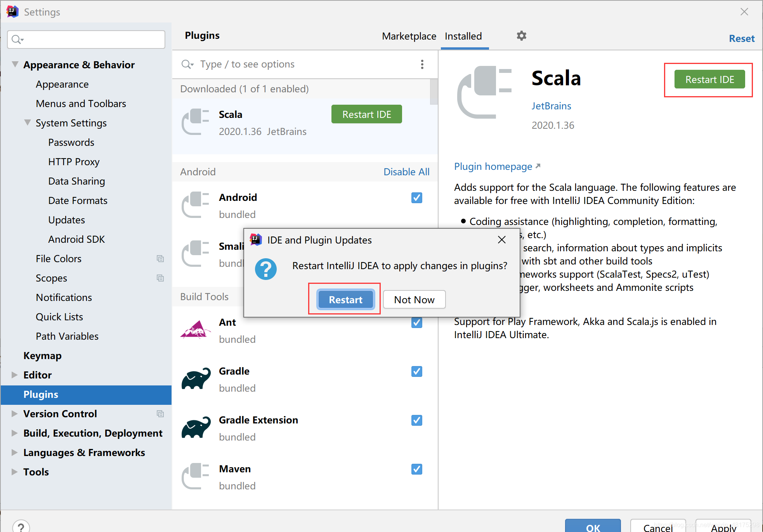The width and height of the screenshot is (763, 532).
Task: Click the Version Control project-level icon
Action: point(160,414)
